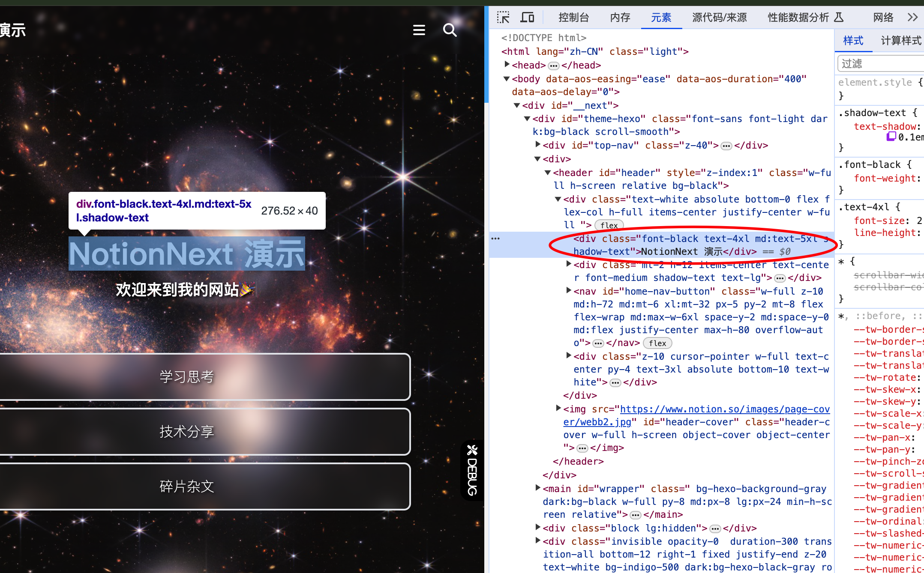This screenshot has height=573, width=924.
Task: Click the --tw-skew-x property
Action: point(885,390)
